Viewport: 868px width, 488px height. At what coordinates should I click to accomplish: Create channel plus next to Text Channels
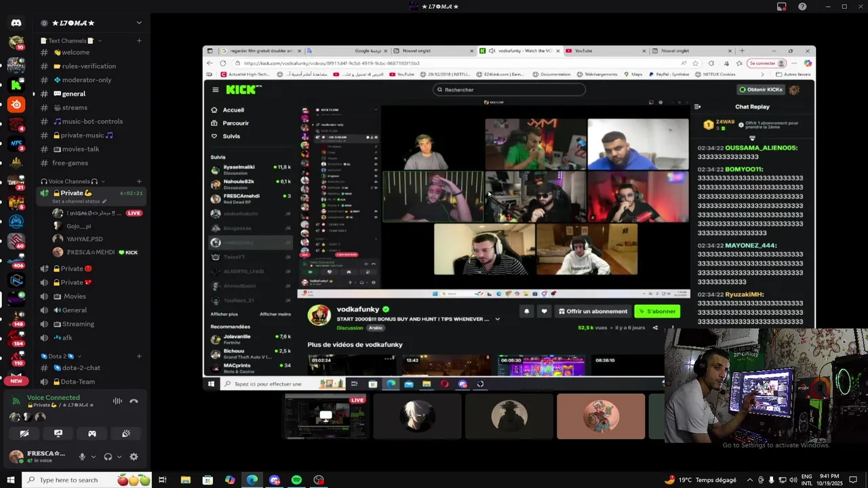139,41
